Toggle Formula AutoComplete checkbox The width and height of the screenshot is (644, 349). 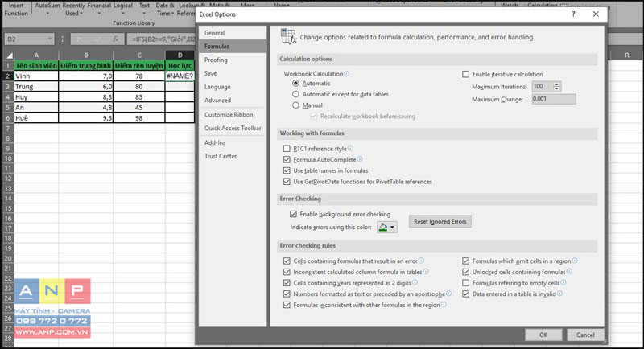click(x=287, y=159)
